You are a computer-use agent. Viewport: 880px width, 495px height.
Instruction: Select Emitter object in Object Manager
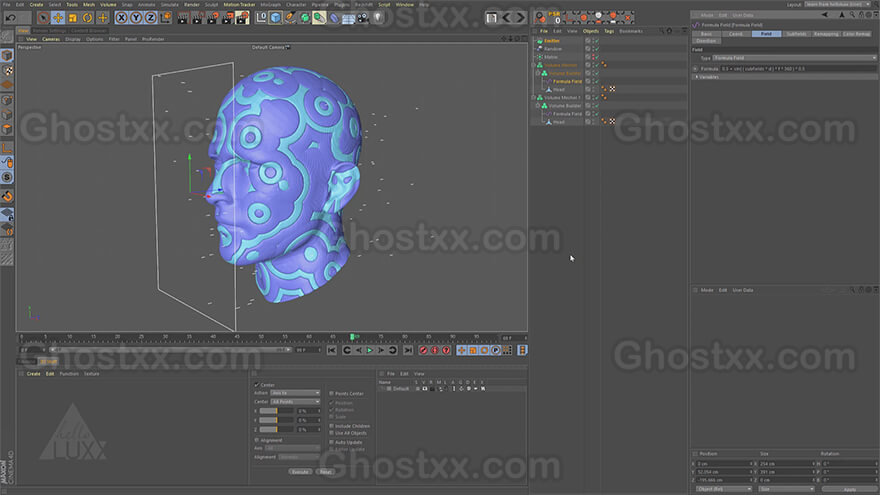click(552, 41)
